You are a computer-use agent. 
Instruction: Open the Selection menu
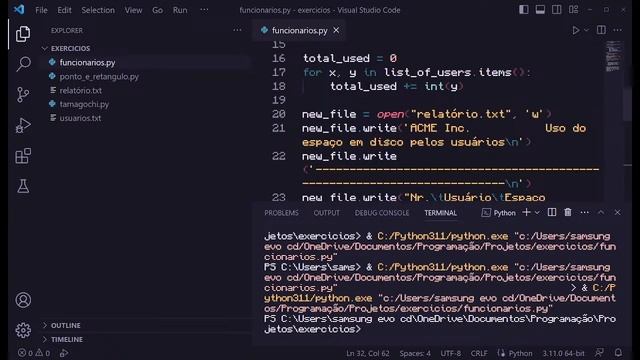pos(98,10)
